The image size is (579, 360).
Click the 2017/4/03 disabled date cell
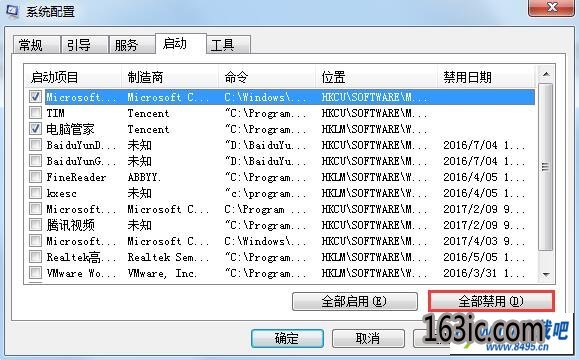pos(484,241)
